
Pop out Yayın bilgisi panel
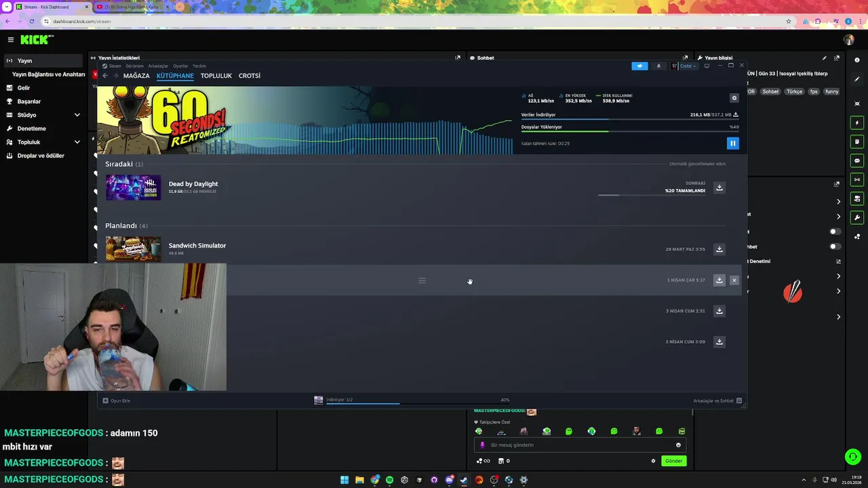[x=837, y=58]
